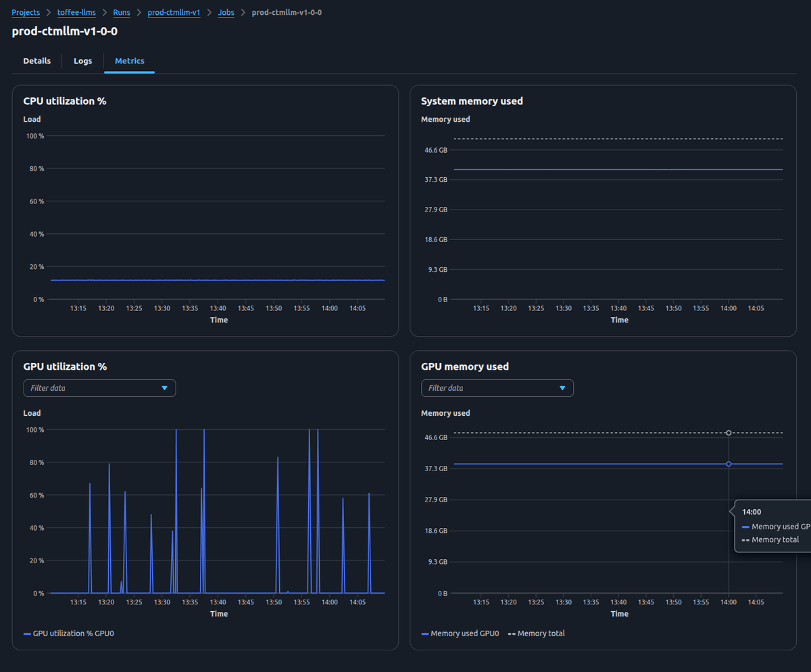Open the GPU utilization % filter dropdown chevron
The image size is (811, 672).
[x=165, y=387]
